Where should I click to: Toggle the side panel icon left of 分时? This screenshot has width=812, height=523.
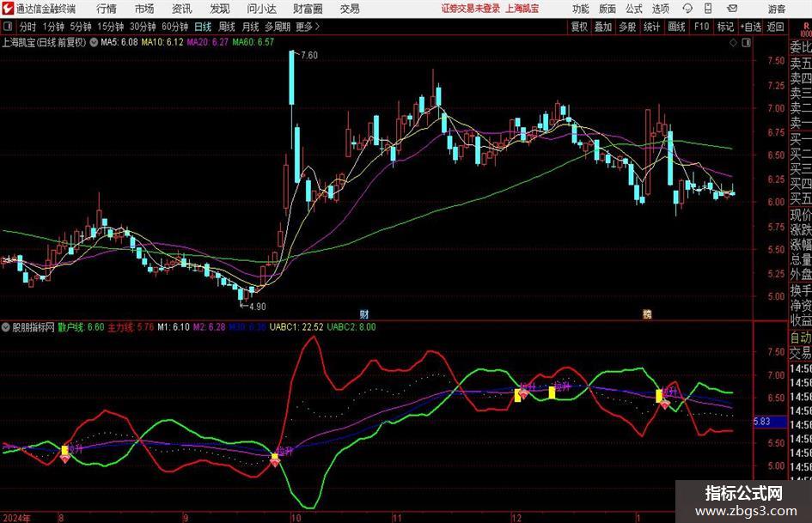click(x=7, y=27)
